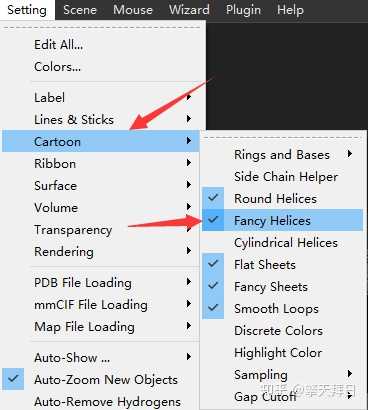Open the Plugin menu
The width and height of the screenshot is (368, 410).
point(243,10)
